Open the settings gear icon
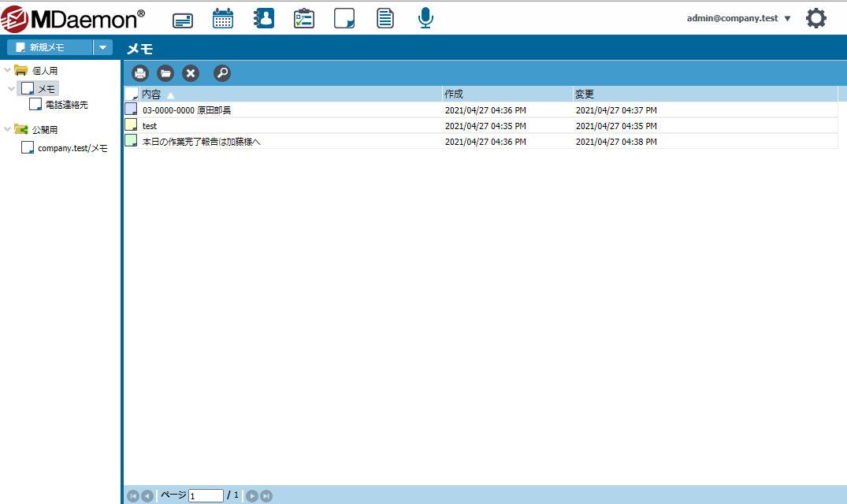 click(x=816, y=19)
